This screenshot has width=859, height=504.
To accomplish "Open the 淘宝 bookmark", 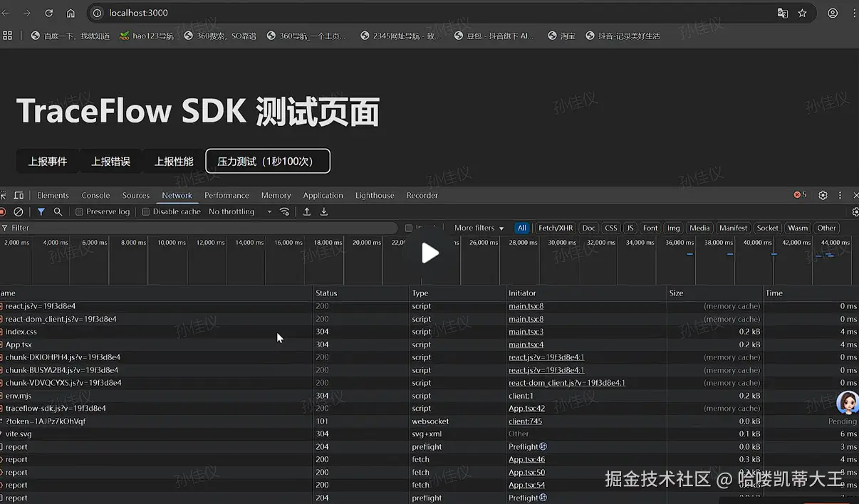I will click(x=561, y=36).
